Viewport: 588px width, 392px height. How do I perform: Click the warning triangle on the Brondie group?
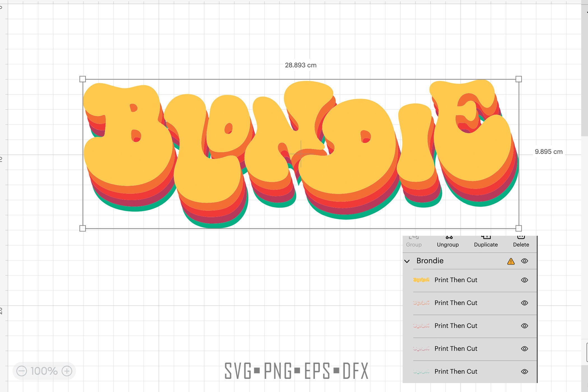511,261
